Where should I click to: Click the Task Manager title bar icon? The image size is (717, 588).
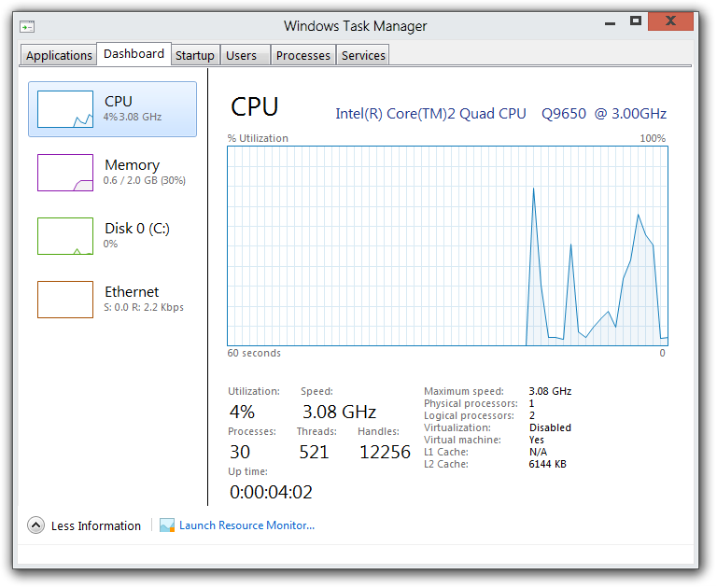tap(28, 28)
